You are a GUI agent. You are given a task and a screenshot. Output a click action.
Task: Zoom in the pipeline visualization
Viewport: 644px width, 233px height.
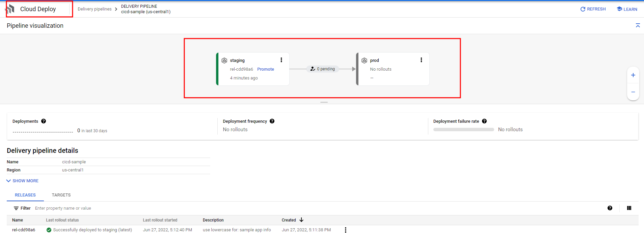[633, 75]
